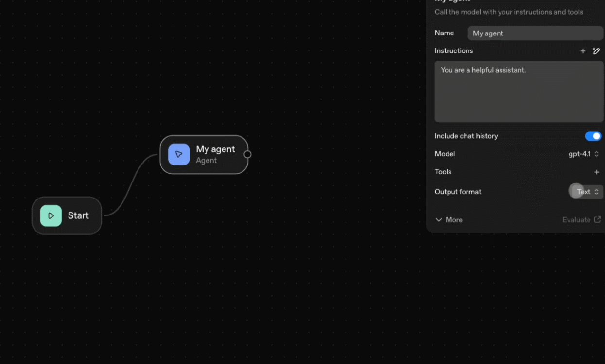Click the blue cursor icon on My agent node

[x=179, y=154]
